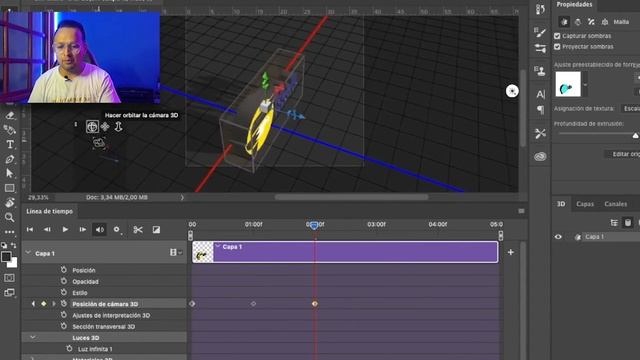Split the clip with the scissors icon
The image size is (640, 360).
point(138,230)
